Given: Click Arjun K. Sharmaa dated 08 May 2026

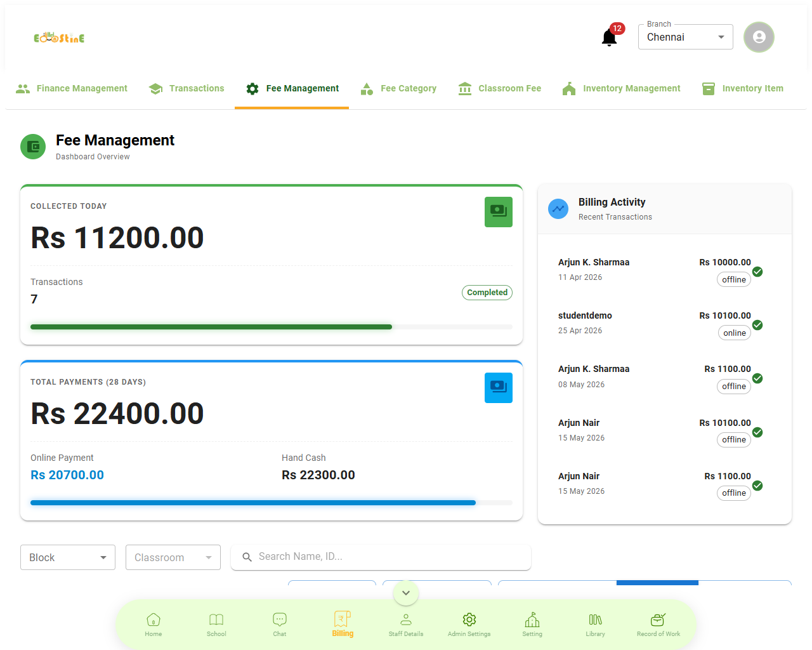Looking at the screenshot, I should pos(594,369).
